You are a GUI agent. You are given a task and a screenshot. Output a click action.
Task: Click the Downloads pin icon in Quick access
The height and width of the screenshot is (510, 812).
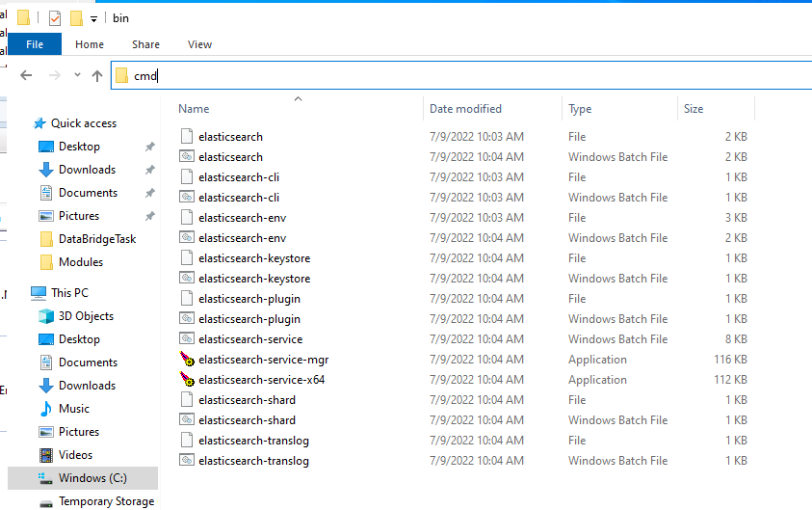point(149,170)
